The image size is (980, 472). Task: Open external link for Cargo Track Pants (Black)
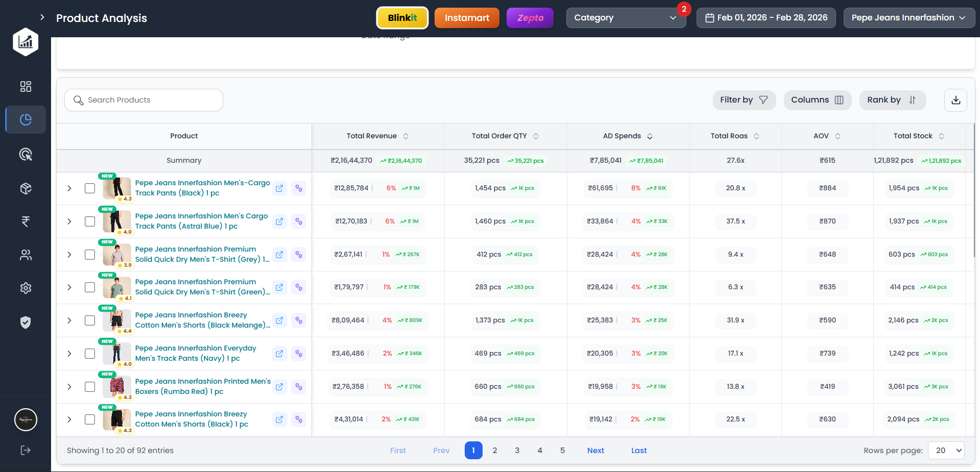coord(279,188)
